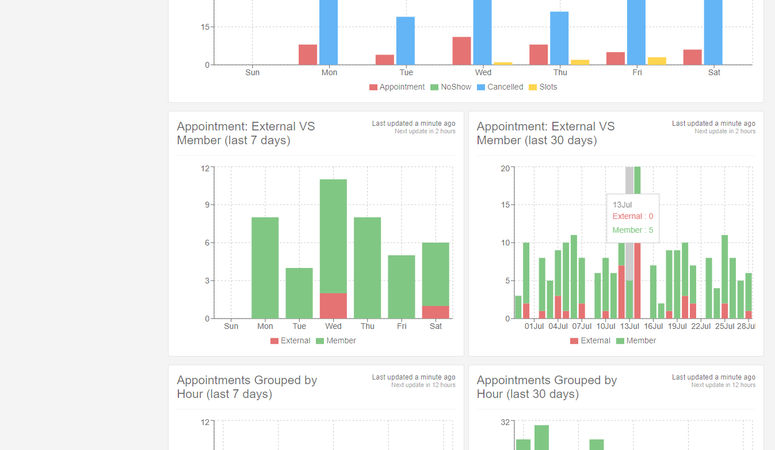This screenshot has width=775, height=450.
Task: Click 25Jul axis label in 30 days chart
Action: [x=725, y=326]
